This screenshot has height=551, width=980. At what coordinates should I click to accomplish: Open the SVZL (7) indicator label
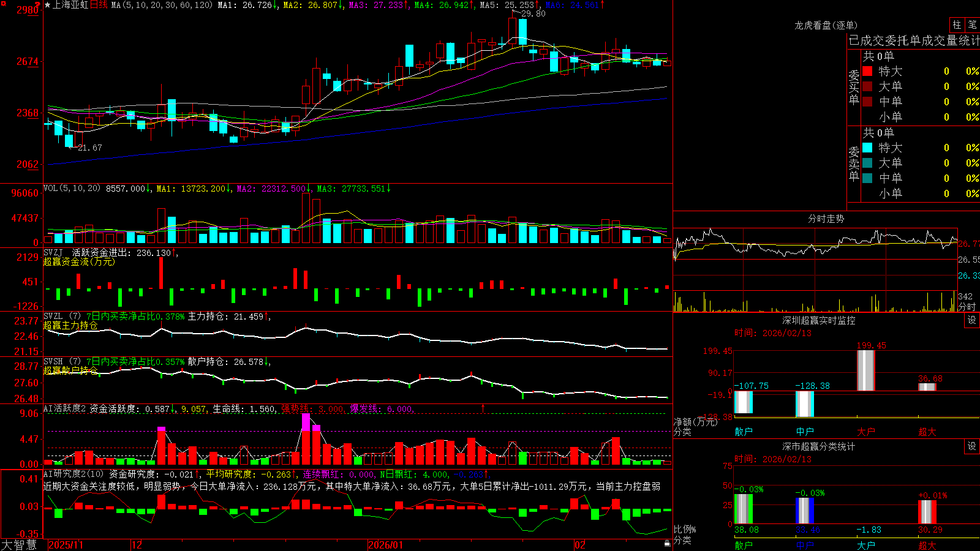[62, 317]
